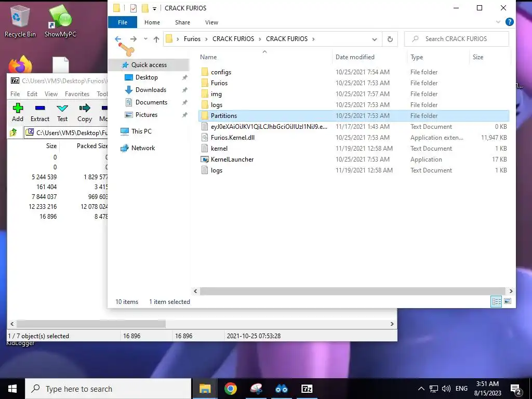Open the binoculars app in taskbar
This screenshot has height=399, width=532.
coord(281,389)
